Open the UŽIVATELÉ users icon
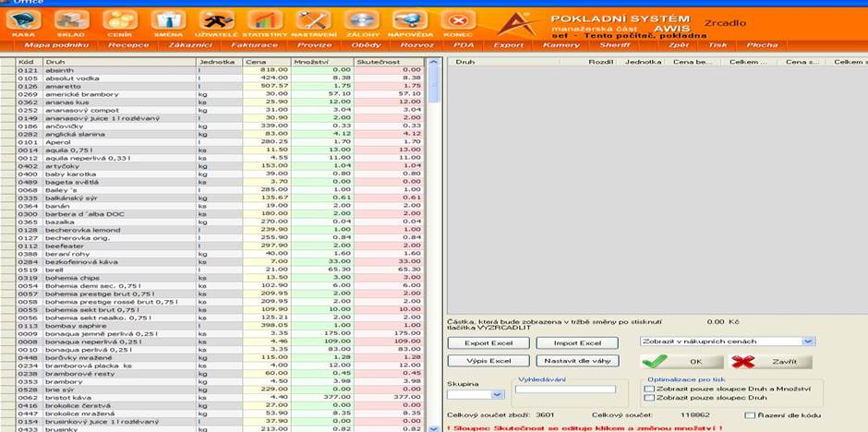This screenshot has height=432, width=868. 216,20
